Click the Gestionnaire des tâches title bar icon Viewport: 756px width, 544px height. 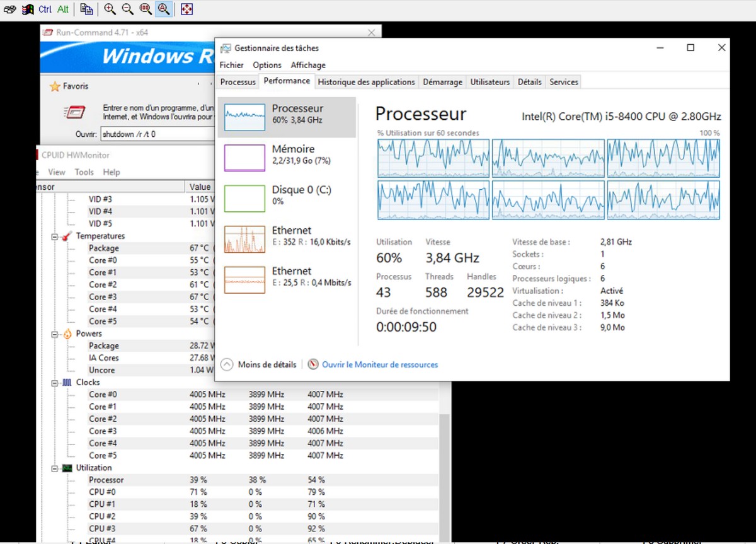(x=226, y=48)
